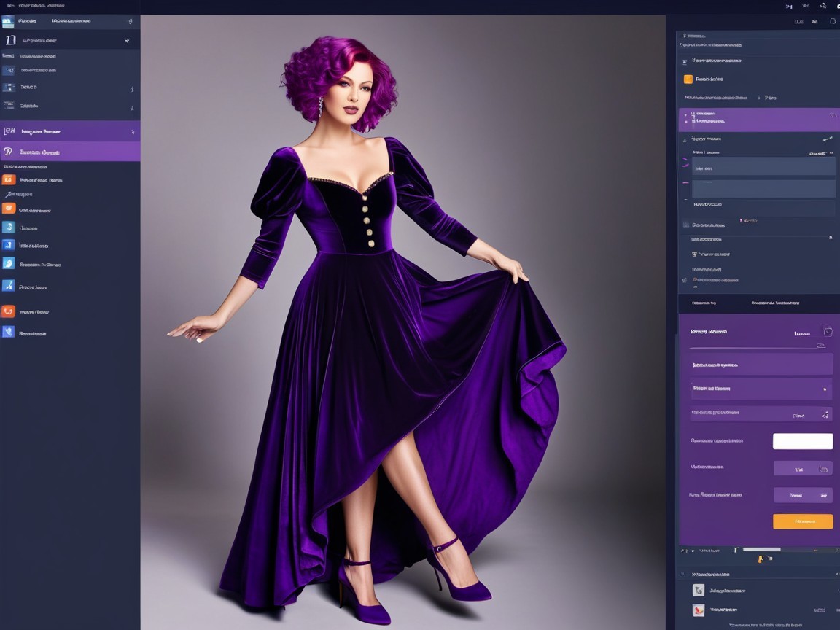The image size is (840, 630).
Task: Click the white page outline icon in left sidebar
Action: 9,40
